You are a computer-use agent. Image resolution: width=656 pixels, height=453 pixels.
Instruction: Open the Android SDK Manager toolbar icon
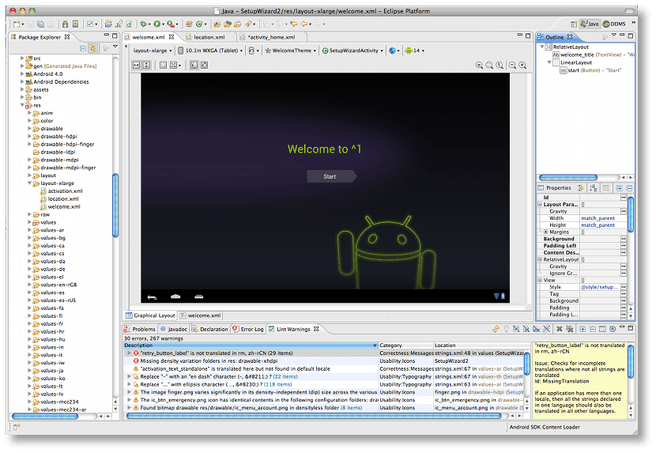click(65, 24)
